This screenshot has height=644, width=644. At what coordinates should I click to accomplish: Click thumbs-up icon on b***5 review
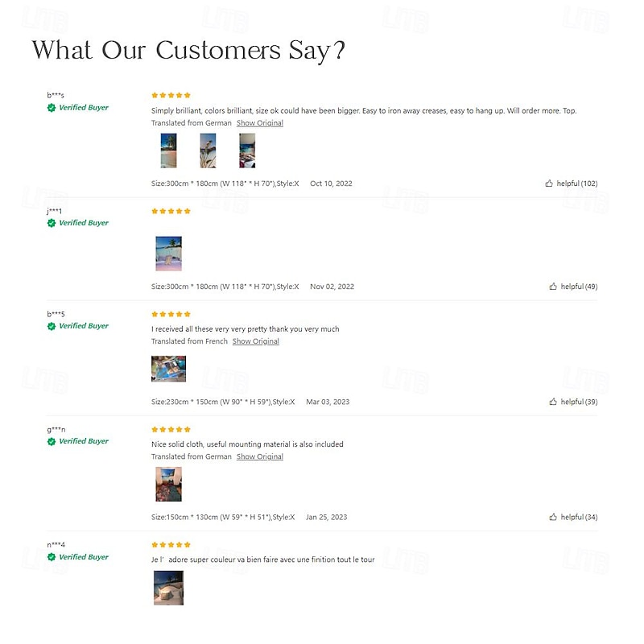point(553,402)
